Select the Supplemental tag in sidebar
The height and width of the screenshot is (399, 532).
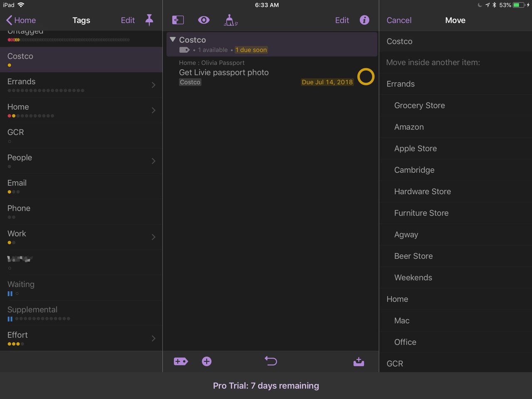tap(81, 313)
